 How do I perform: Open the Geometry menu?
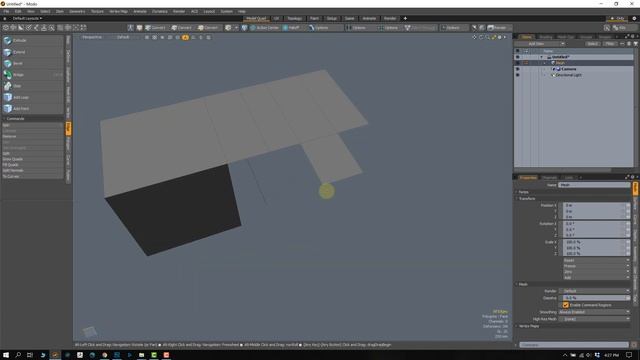coord(77,11)
